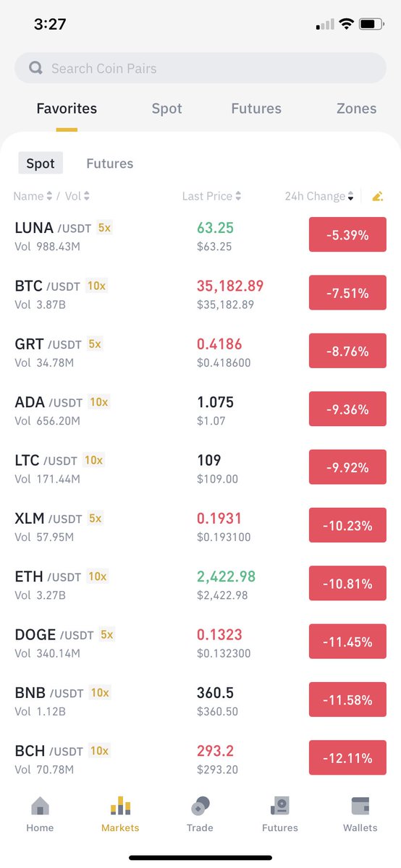
Task: Tap the yellow edit favorites pencil icon
Action: [x=377, y=196]
